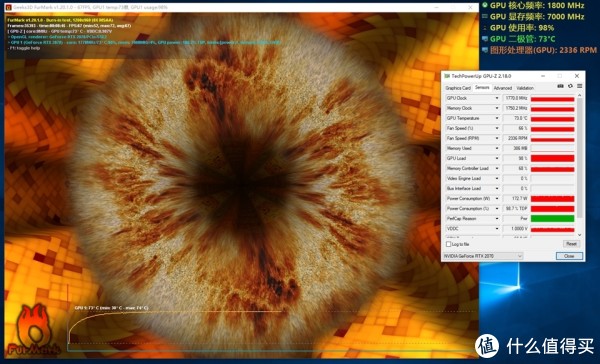600x364 pixels.
Task: Click the Close button in GPU-Z
Action: [569, 256]
